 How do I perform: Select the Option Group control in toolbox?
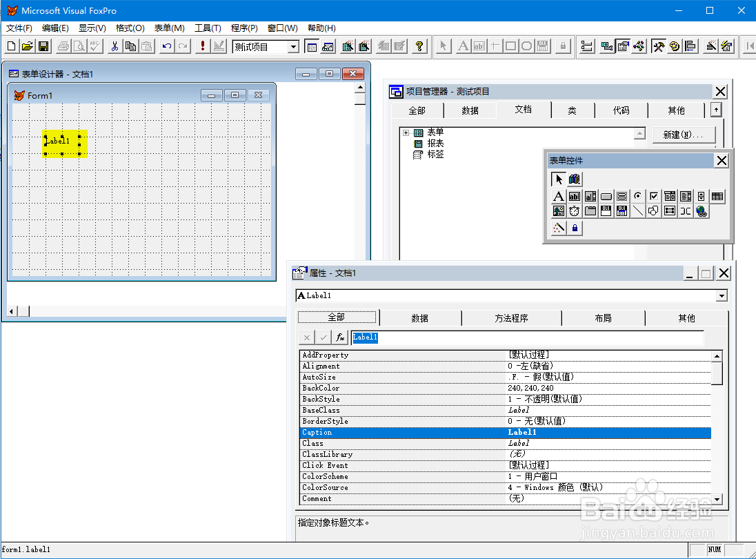coord(638,196)
